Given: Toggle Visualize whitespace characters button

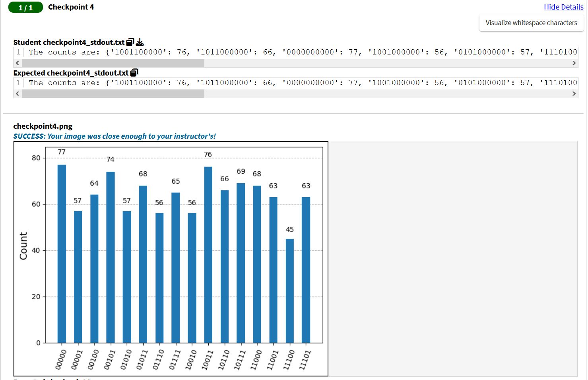Looking at the screenshot, I should click(x=531, y=23).
